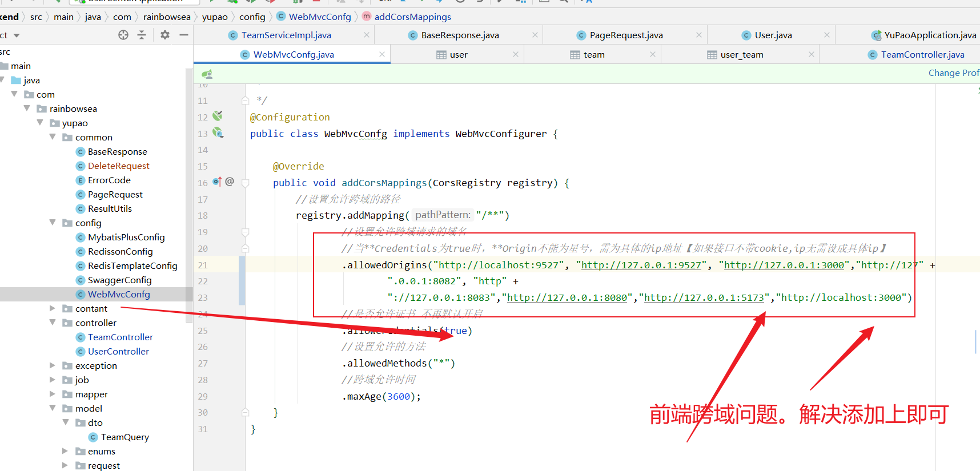Open project panel gear settings
This screenshot has width=980, height=471.
(x=165, y=35)
